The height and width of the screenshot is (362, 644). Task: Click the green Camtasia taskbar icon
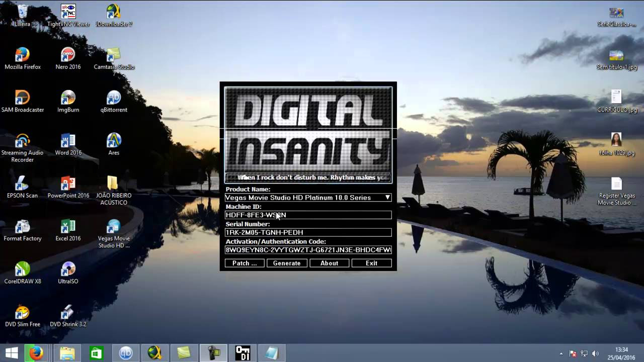[184, 353]
